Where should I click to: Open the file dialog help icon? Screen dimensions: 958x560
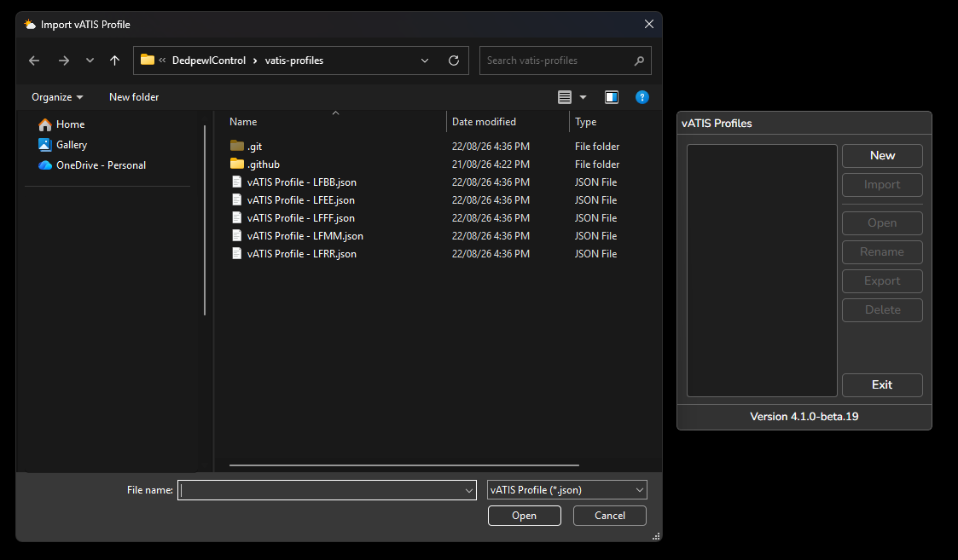pyautogui.click(x=642, y=97)
